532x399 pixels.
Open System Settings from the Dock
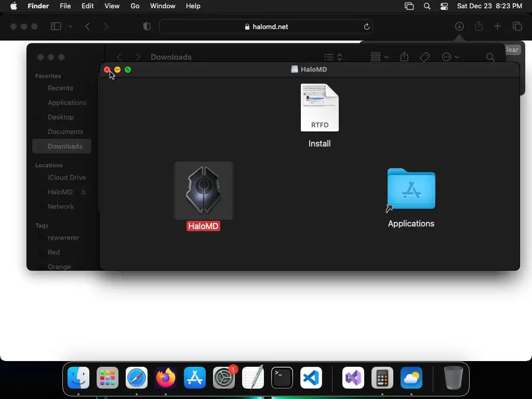pos(224,378)
